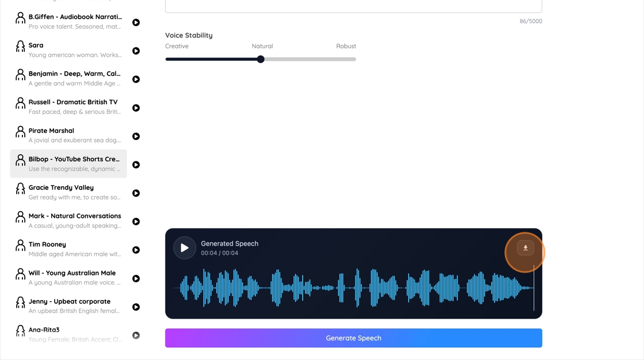
Task: Play Benjamin Deep Warm voice preview
Action: [136, 79]
